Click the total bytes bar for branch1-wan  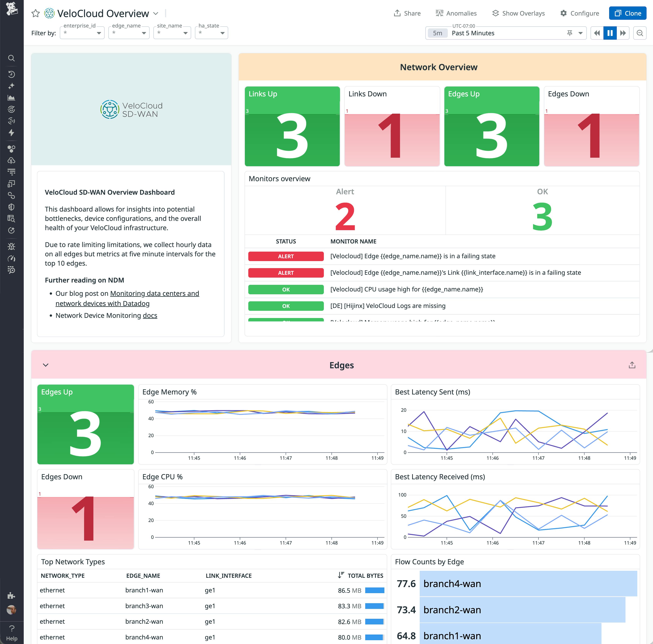(375, 590)
